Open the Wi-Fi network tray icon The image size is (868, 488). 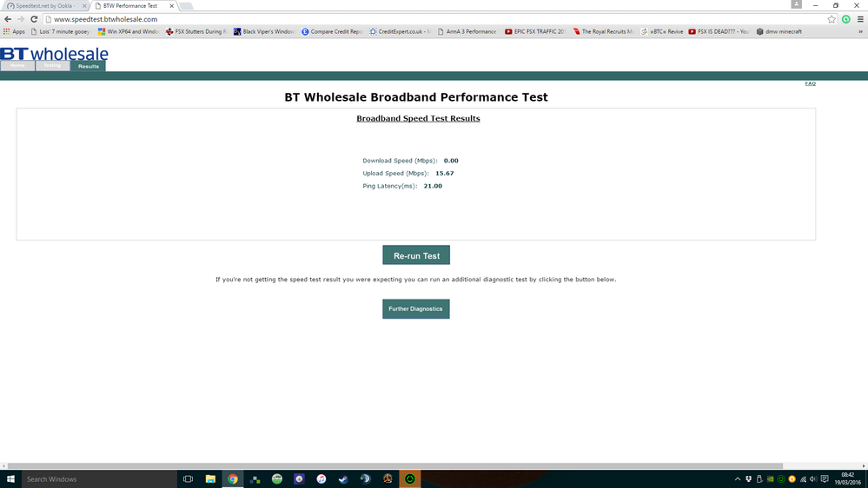[x=803, y=479]
